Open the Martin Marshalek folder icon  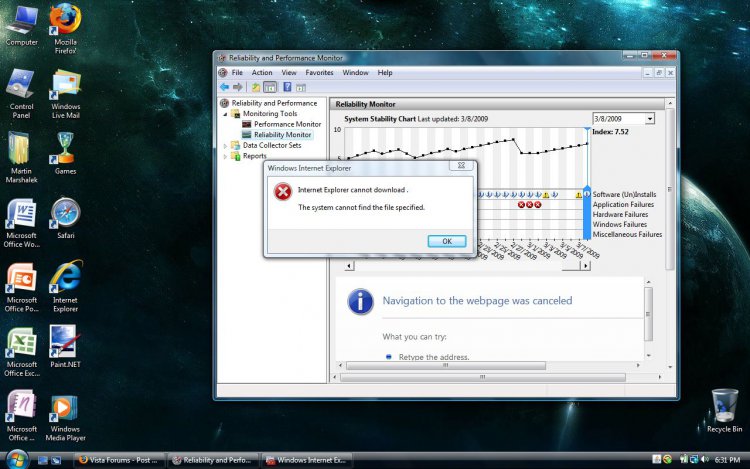click(x=22, y=158)
